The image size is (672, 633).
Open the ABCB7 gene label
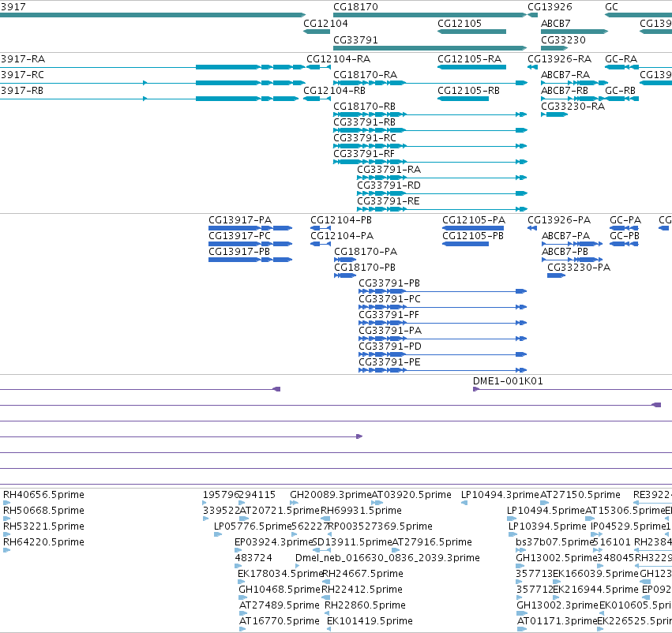coord(555,24)
